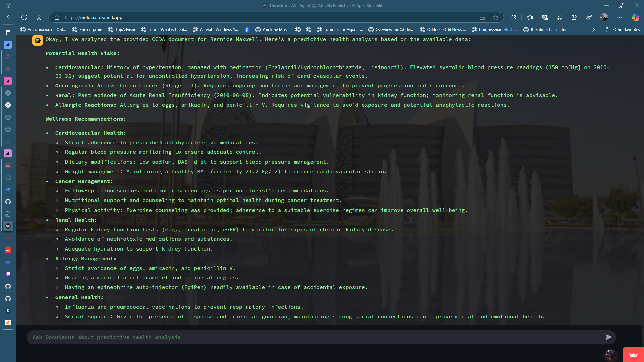The height and width of the screenshot is (362, 644).
Task: Open the Activate Windows bookmark
Action: (x=216, y=30)
